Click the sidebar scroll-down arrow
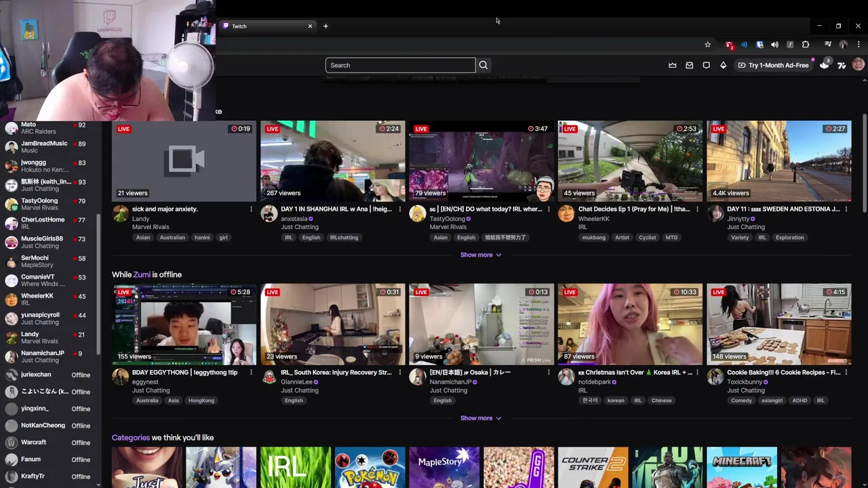This screenshot has width=868, height=488. click(x=98, y=485)
